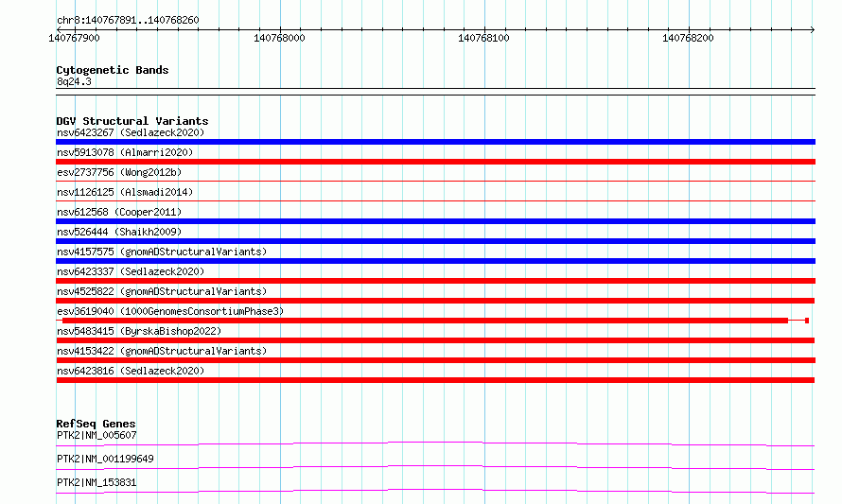Click red bar under nsv4525822
The height and width of the screenshot is (504, 842).
tap(435, 301)
